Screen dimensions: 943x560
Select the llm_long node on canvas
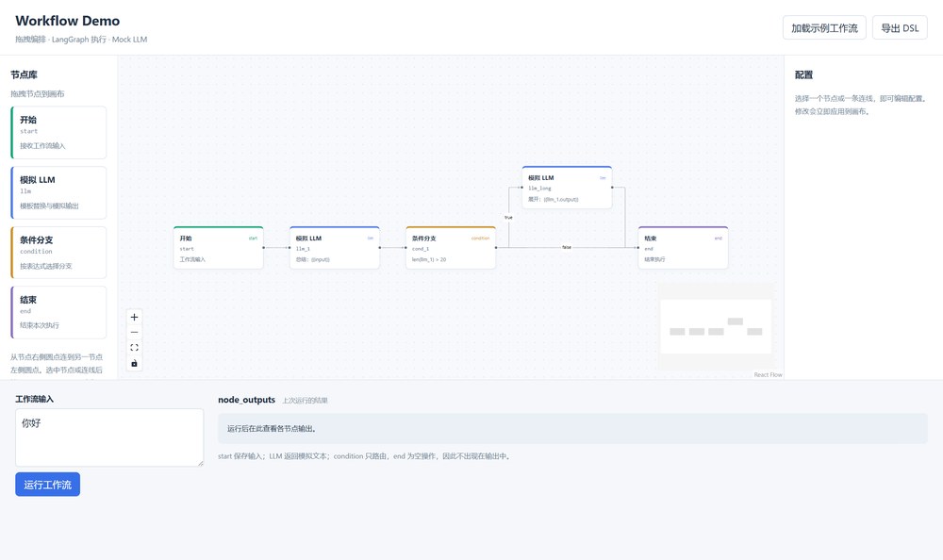[x=567, y=188]
